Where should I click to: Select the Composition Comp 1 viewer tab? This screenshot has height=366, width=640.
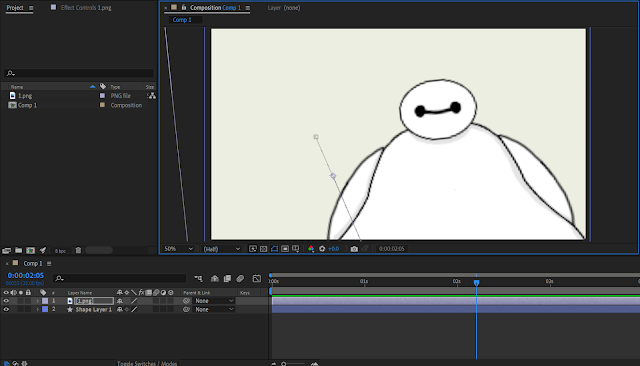click(216, 7)
